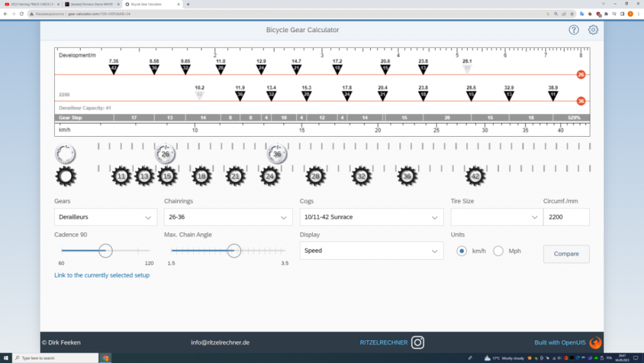The width and height of the screenshot is (644, 363).
Task: Open the Display Speed dropdown
Action: [371, 251]
